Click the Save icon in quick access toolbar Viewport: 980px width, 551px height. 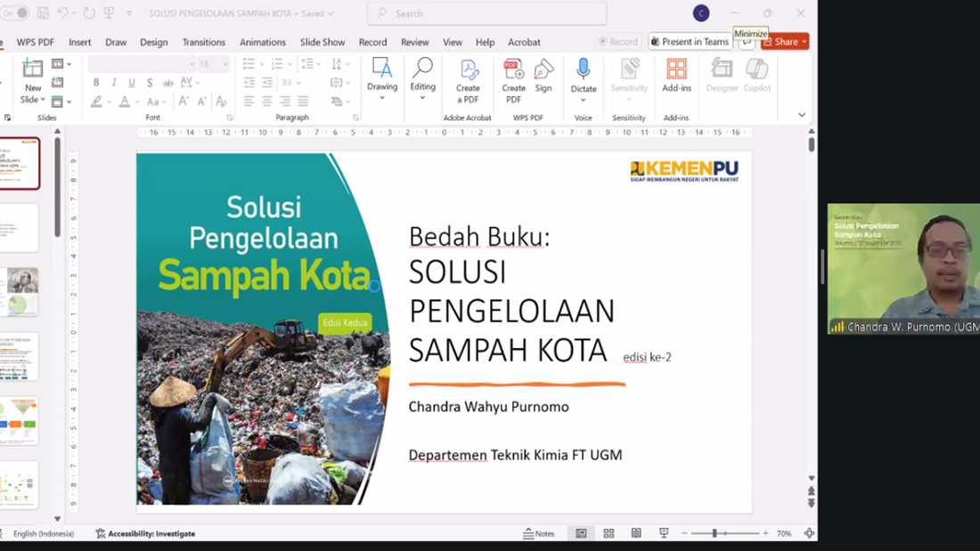43,12
